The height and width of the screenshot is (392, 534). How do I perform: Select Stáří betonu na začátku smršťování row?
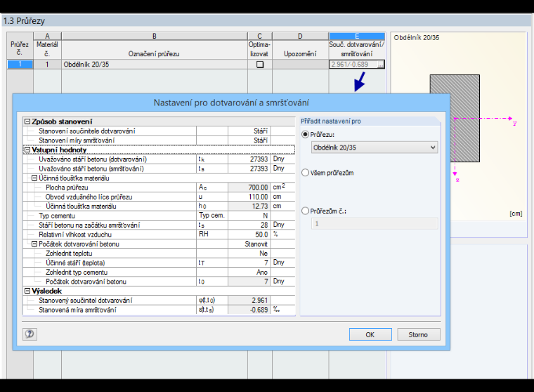click(x=159, y=225)
